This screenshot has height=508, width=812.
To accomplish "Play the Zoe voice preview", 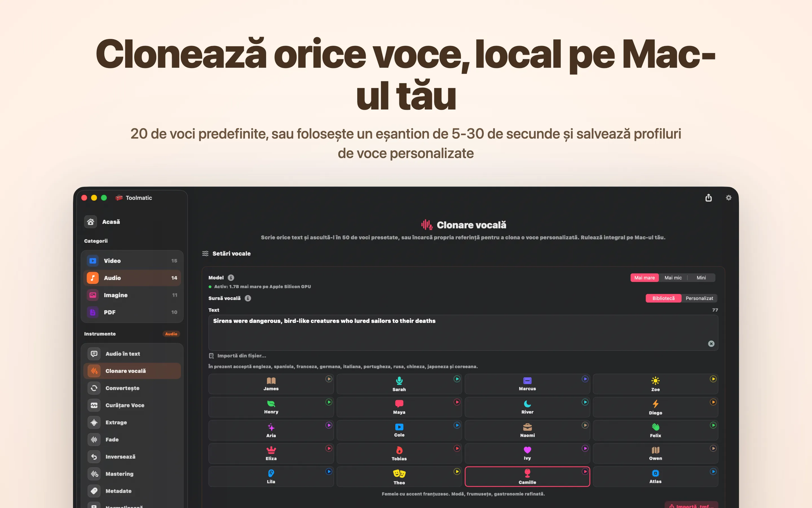I will (x=713, y=379).
